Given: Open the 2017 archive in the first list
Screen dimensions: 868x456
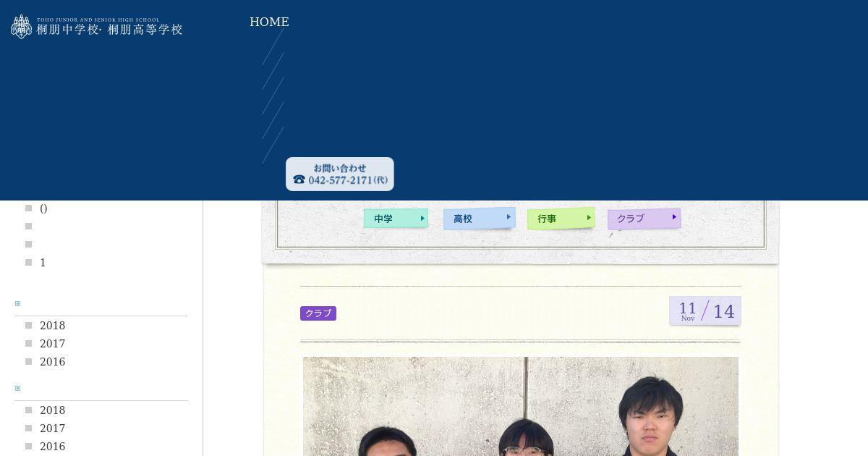Looking at the screenshot, I should click(52, 344).
